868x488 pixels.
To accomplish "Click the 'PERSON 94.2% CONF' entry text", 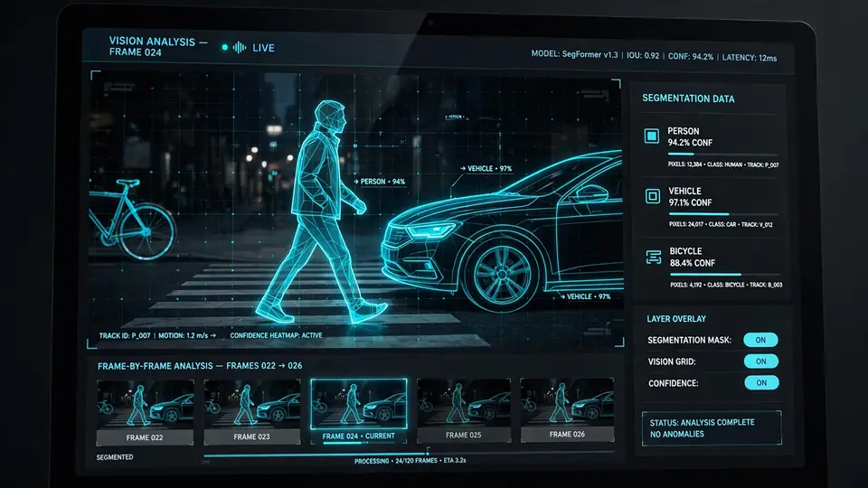I will (x=690, y=136).
